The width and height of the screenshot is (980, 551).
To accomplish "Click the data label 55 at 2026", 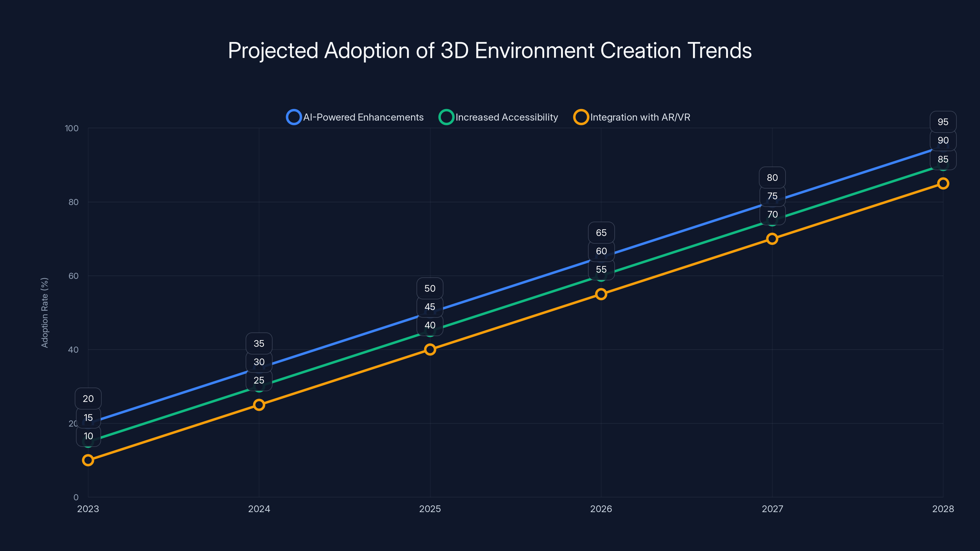I will [x=601, y=269].
